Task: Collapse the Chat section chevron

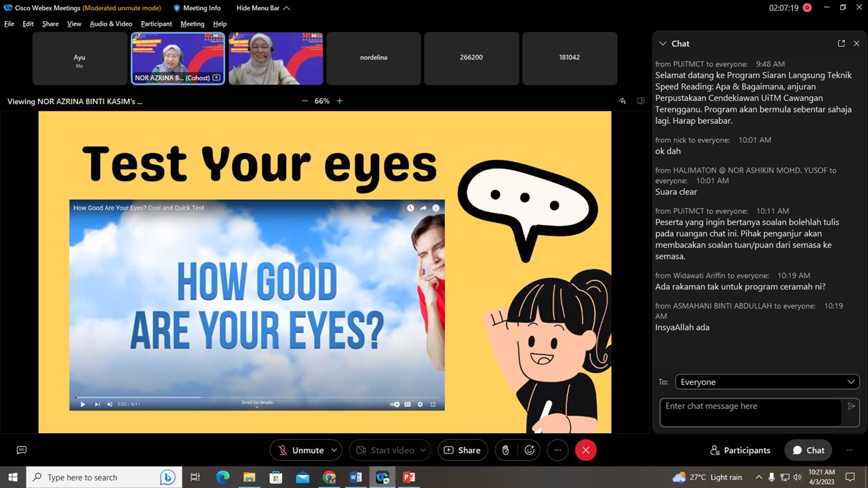Action: click(x=663, y=43)
